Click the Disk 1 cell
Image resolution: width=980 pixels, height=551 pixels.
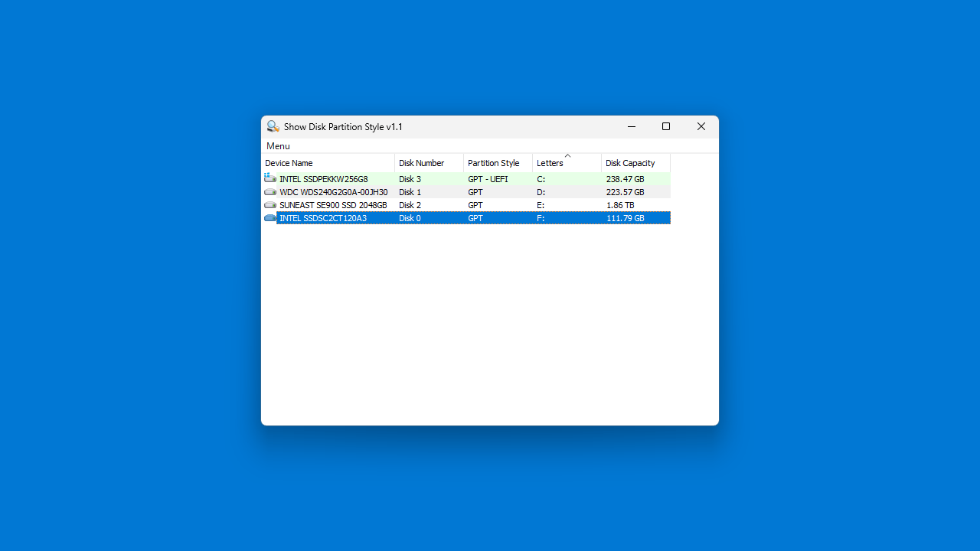click(410, 192)
